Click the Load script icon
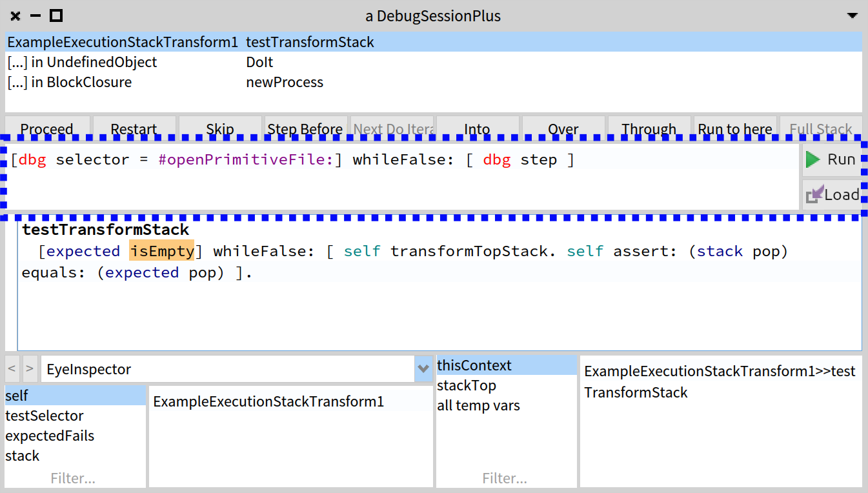The image size is (868, 493). pos(814,194)
